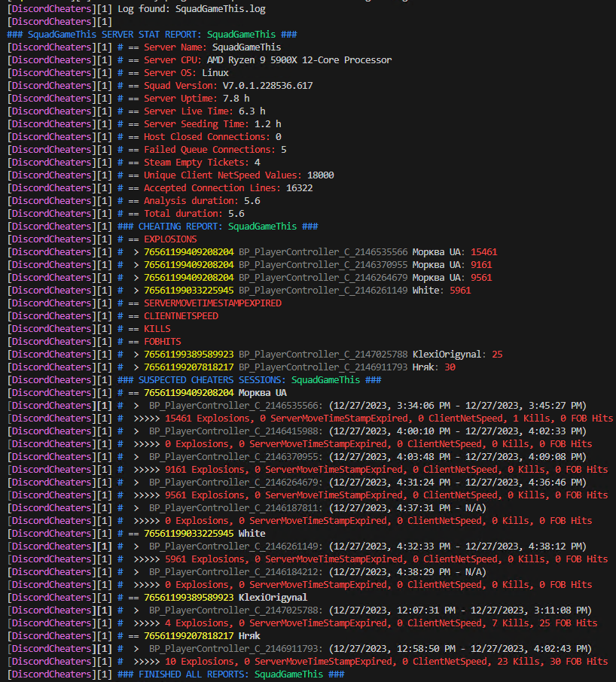The height and width of the screenshot is (682, 616).
Task: Click the Total duration label
Action: pyautogui.click(x=183, y=214)
